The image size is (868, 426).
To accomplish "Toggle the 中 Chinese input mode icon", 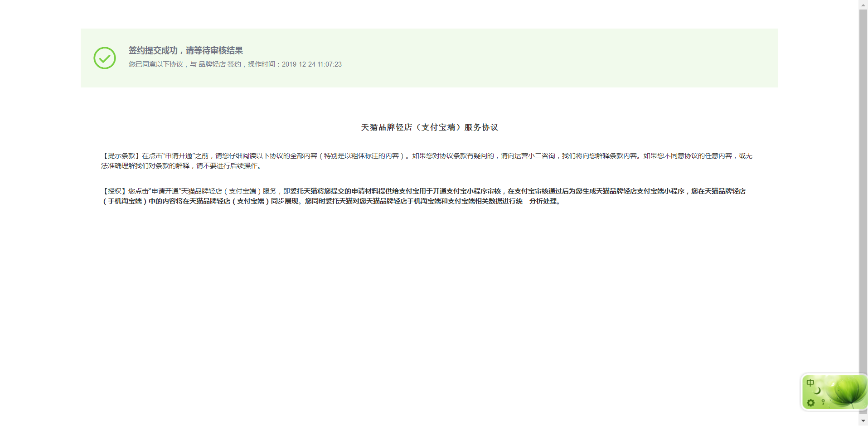I will [x=810, y=383].
